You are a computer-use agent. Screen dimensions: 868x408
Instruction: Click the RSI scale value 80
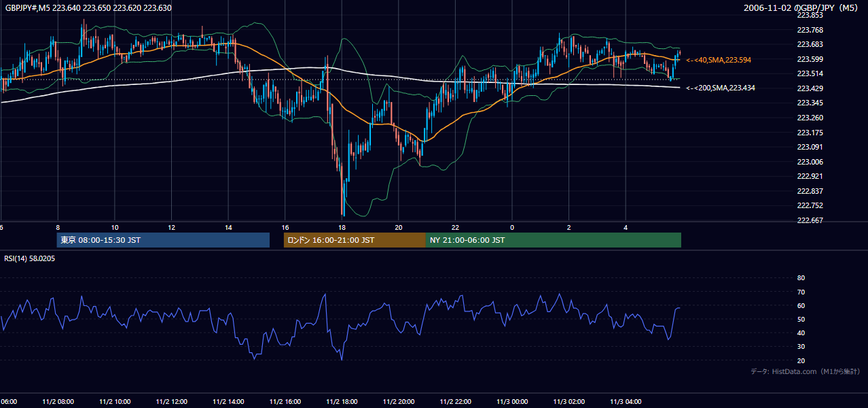[801, 278]
